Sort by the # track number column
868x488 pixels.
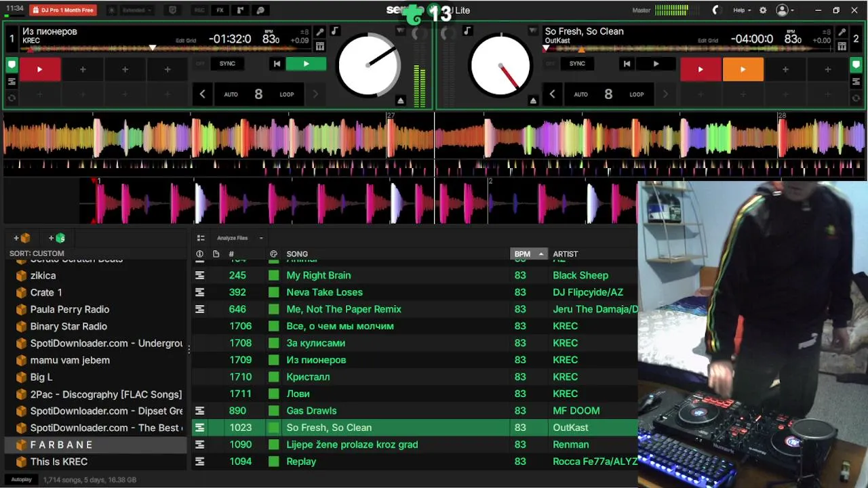(231, 254)
